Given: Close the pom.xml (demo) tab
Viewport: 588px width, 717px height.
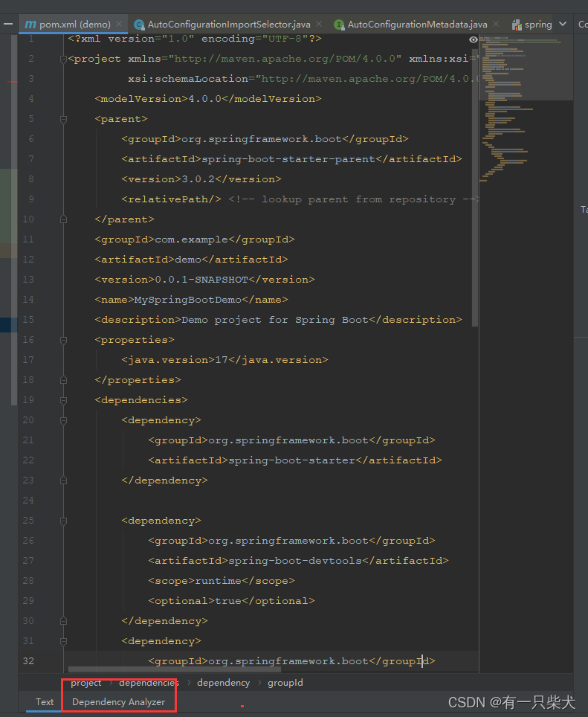Looking at the screenshot, I should coord(119,24).
